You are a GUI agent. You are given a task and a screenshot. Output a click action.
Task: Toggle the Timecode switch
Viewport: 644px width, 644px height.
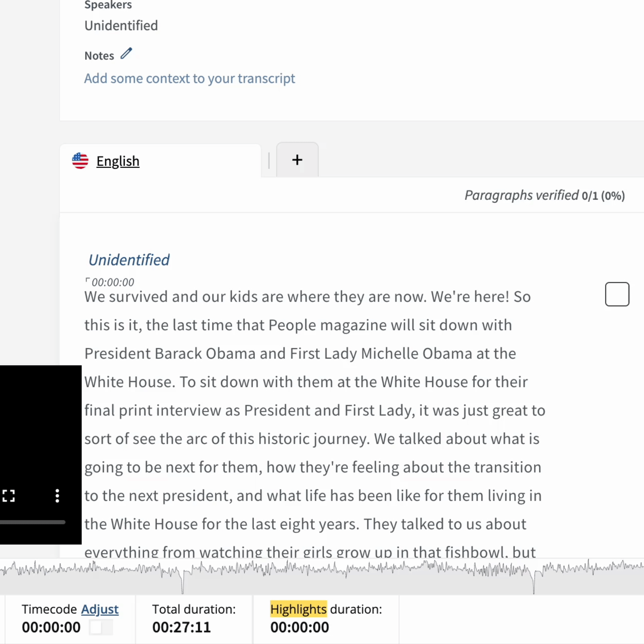(101, 627)
